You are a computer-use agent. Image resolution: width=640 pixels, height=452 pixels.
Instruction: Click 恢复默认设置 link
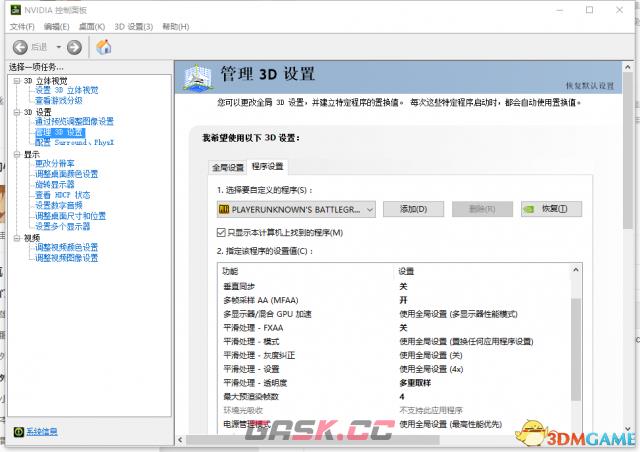point(590,86)
